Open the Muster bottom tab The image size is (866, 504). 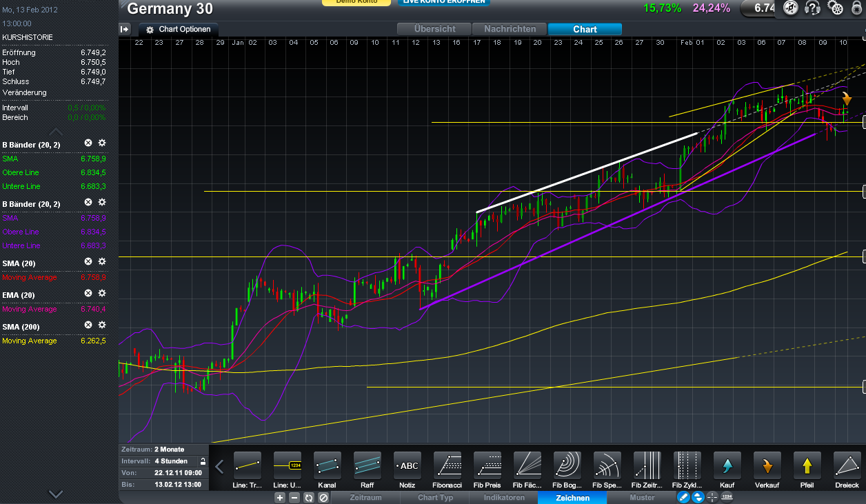(x=642, y=497)
